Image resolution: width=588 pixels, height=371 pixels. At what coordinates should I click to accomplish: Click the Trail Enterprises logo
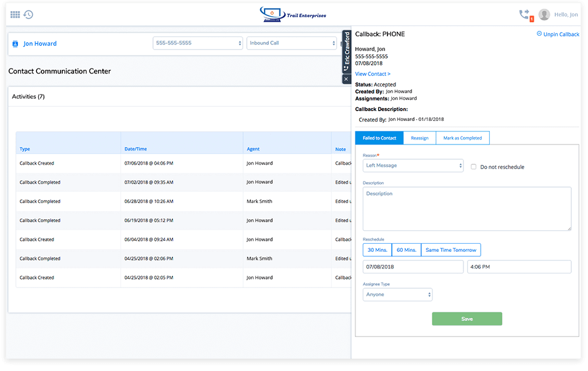pyautogui.click(x=294, y=15)
